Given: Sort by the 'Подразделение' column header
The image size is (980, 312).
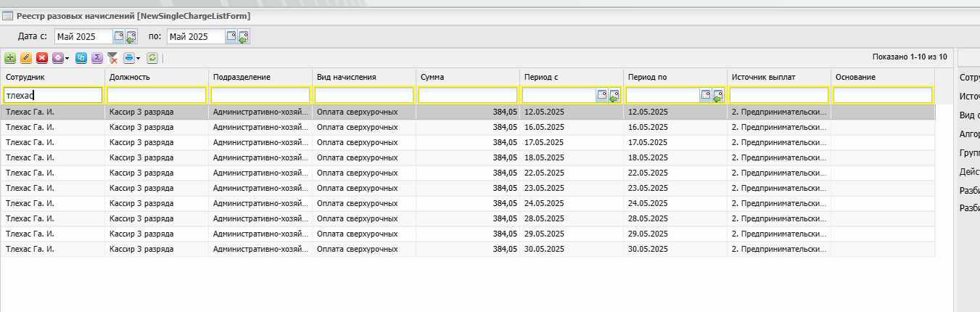Looking at the screenshot, I should coord(260,77).
